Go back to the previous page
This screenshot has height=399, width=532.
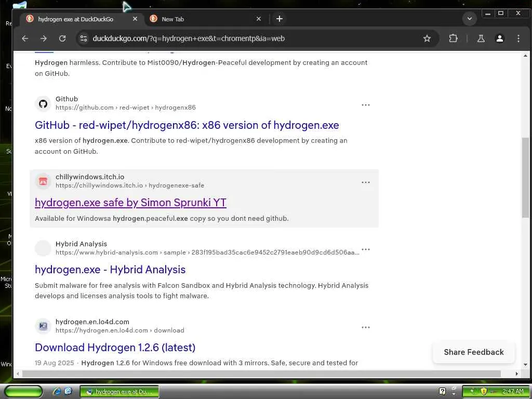(25, 38)
